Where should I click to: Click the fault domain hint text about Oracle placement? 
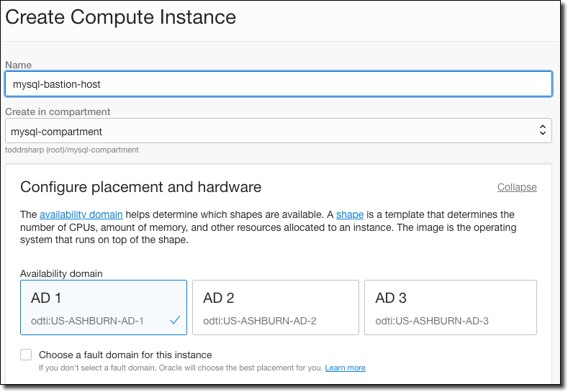tap(180, 368)
